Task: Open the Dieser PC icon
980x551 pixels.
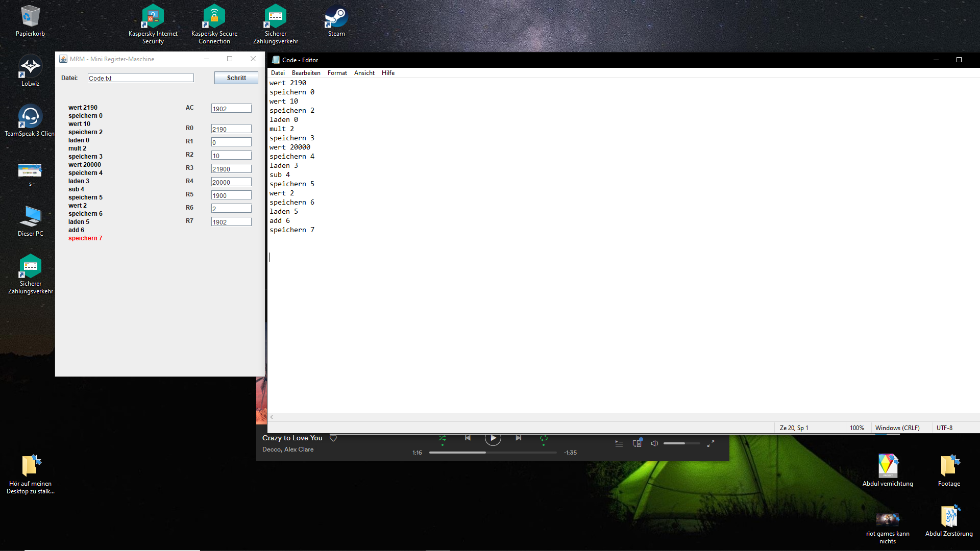Action: point(30,221)
